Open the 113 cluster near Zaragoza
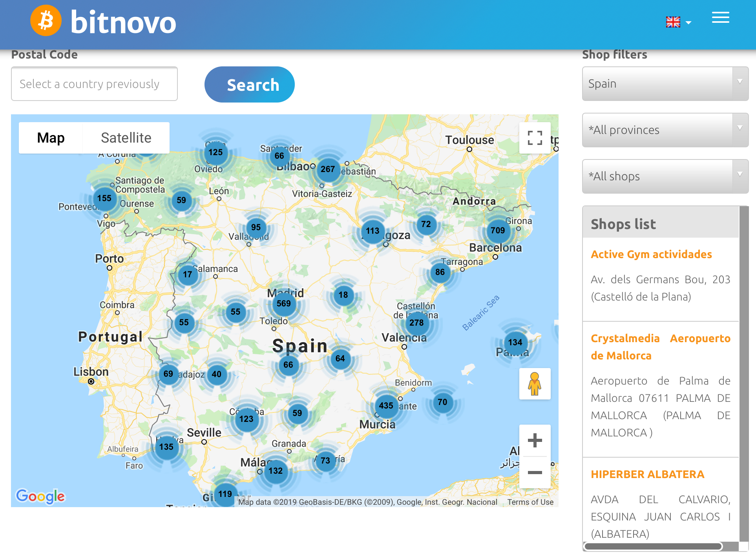The height and width of the screenshot is (557, 756). point(373,231)
